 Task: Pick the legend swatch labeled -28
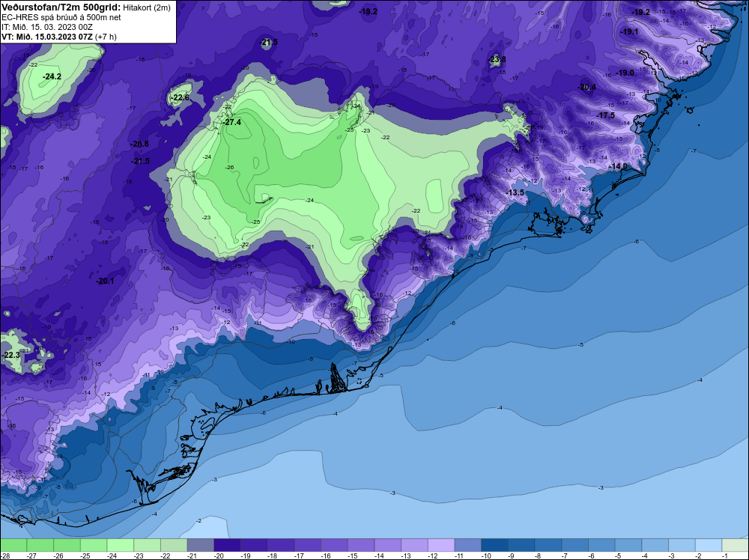13,545
